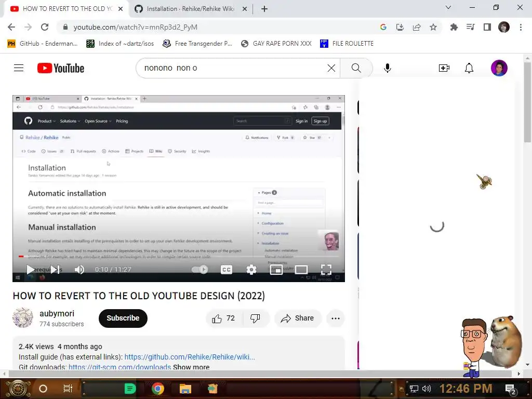Viewport: 532px width, 399px height.
Task: Share this page from address bar
Action: point(417,27)
